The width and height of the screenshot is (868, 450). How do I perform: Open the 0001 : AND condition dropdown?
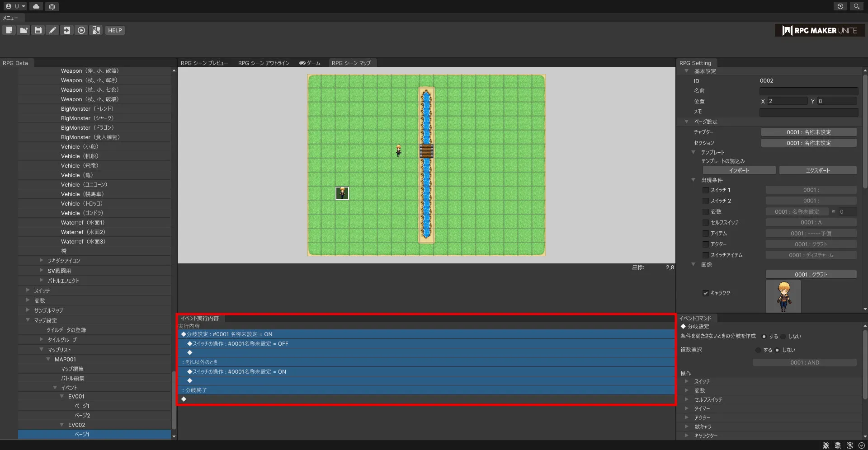[804, 363]
